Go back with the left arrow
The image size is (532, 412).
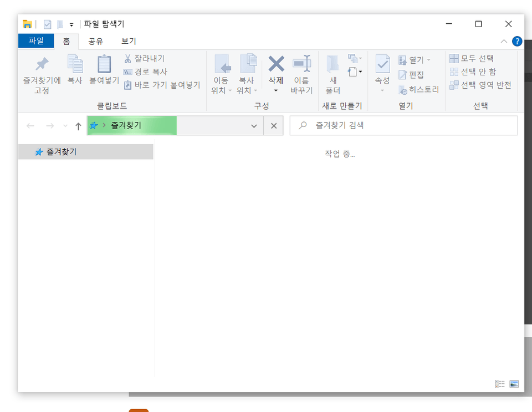[x=30, y=126]
